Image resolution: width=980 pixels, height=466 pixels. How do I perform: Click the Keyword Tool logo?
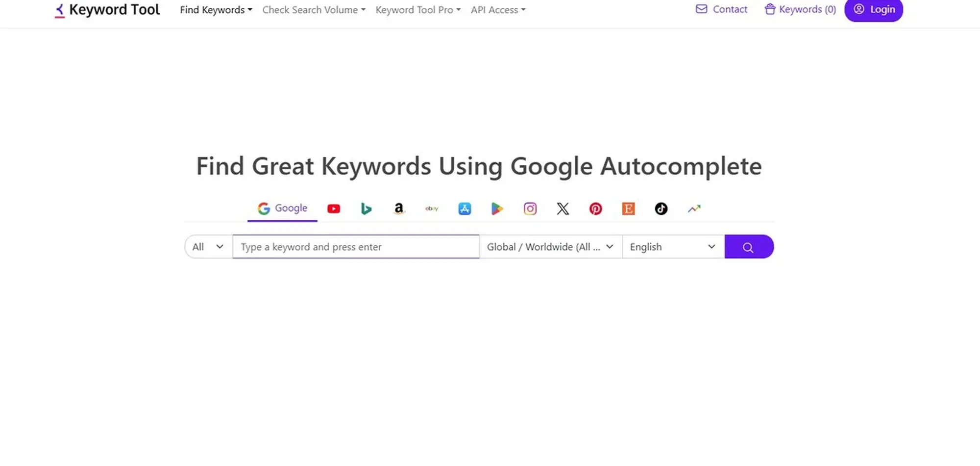(x=107, y=10)
